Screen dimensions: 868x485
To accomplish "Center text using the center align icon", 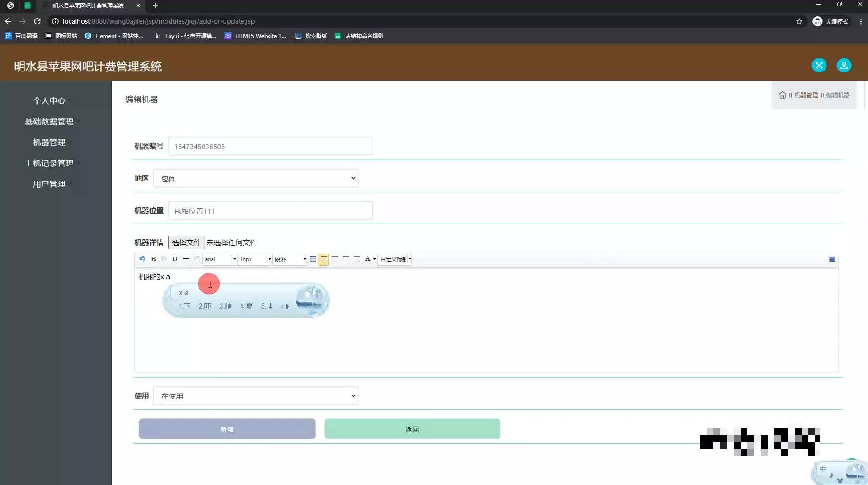I will [346, 259].
